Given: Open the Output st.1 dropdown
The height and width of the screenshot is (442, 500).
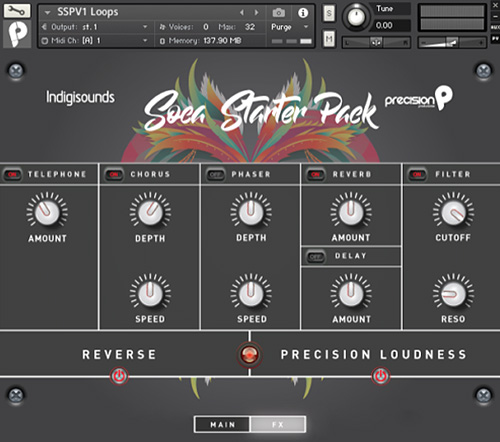Looking at the screenshot, I should [145, 27].
